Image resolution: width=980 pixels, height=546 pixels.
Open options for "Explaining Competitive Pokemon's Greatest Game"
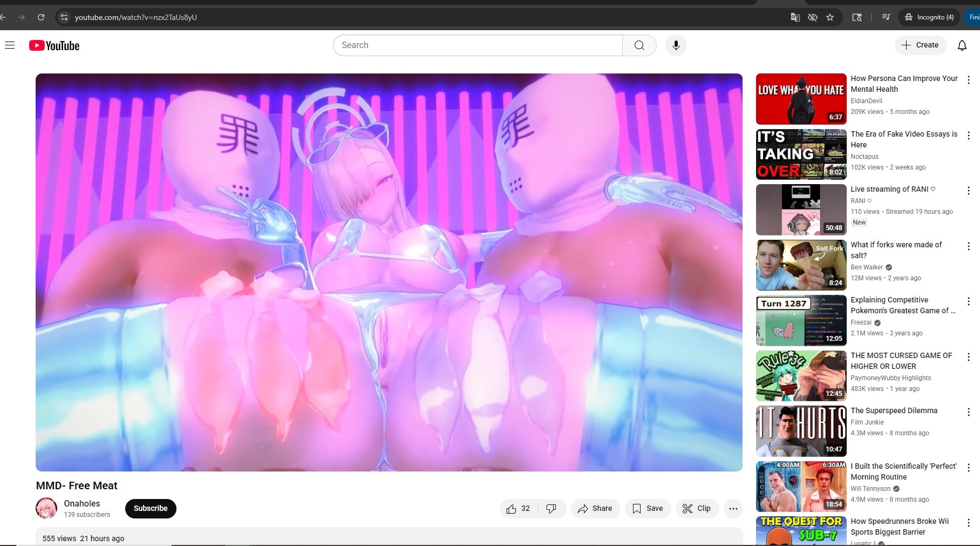pos(969,301)
